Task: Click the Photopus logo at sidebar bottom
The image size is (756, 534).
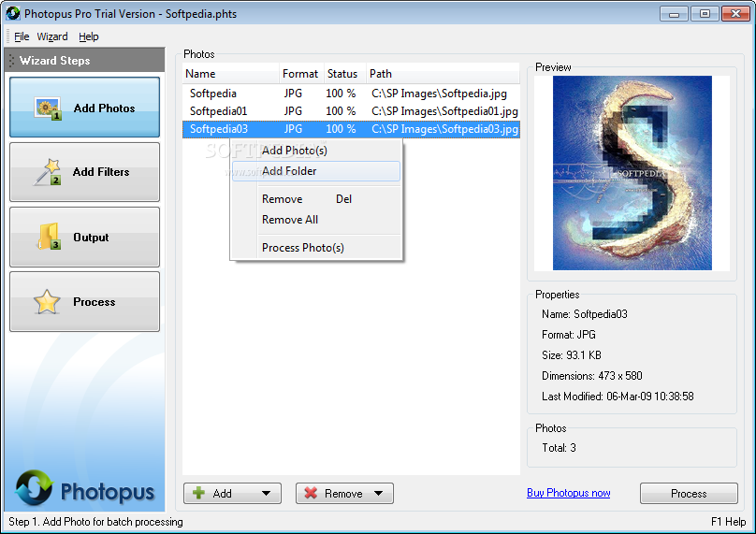Action: pos(84,489)
